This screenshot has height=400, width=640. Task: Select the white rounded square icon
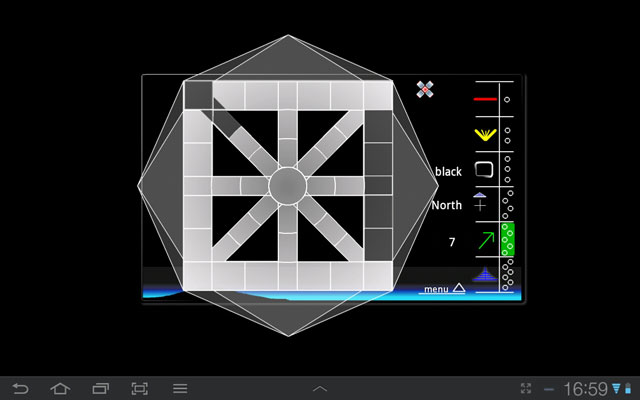[x=484, y=170]
